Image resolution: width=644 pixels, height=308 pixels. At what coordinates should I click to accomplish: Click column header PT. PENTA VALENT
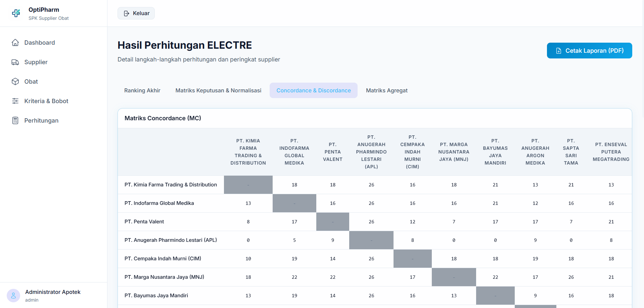333,152
